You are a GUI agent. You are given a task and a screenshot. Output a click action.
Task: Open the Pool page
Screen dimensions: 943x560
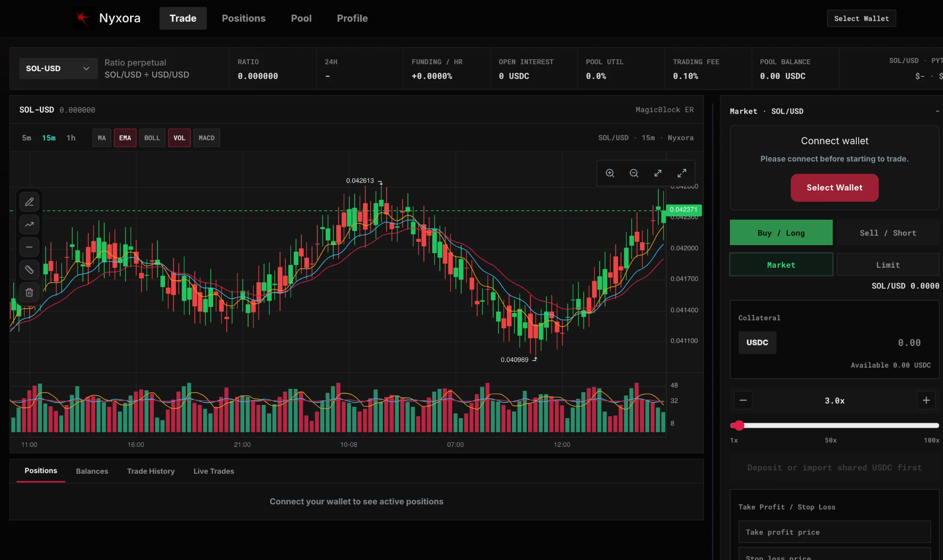pyautogui.click(x=301, y=18)
